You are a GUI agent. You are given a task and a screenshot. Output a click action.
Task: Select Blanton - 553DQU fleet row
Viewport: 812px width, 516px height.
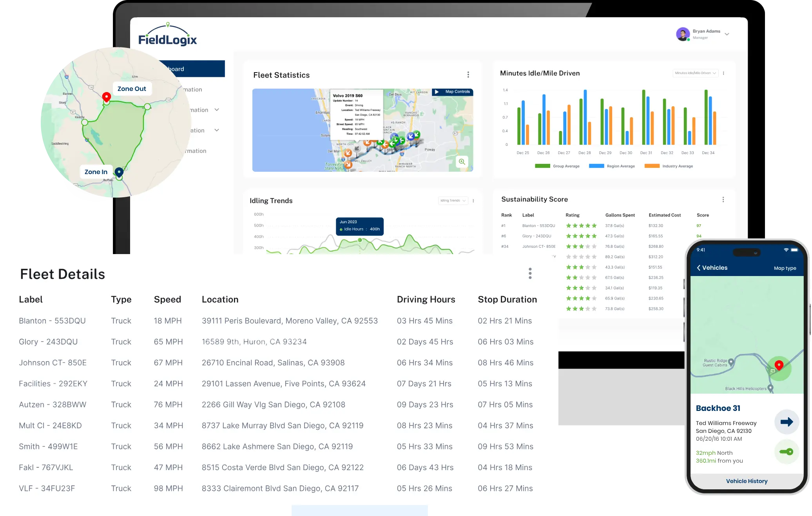[x=52, y=321]
